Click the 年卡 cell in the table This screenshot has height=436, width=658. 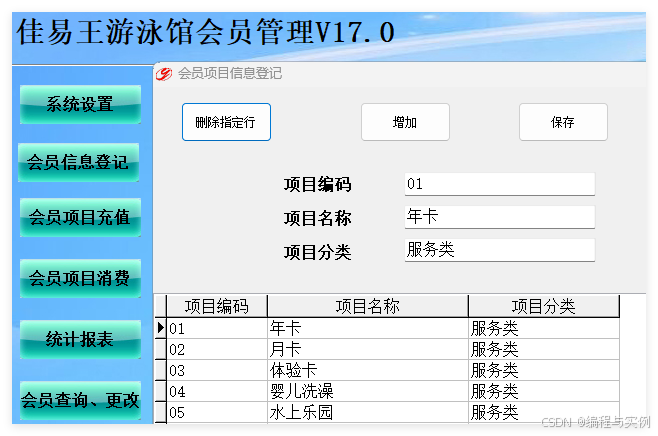(x=368, y=328)
